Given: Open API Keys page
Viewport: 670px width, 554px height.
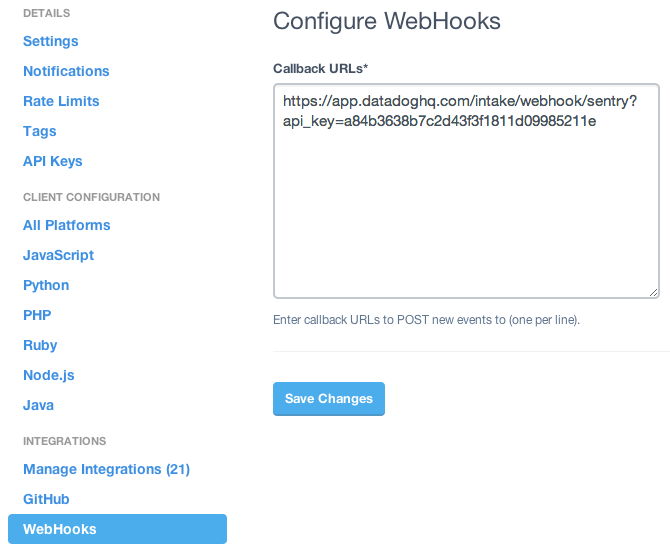Looking at the screenshot, I should (53, 161).
